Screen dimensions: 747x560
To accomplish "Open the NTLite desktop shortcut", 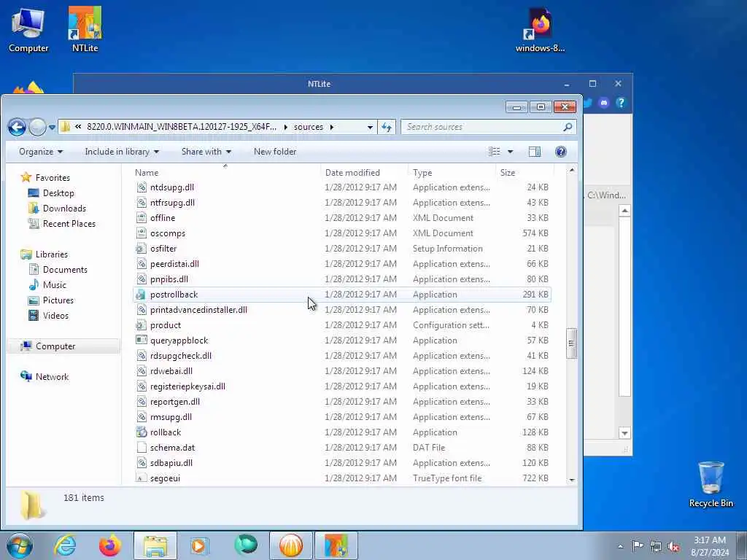I will coord(85,29).
